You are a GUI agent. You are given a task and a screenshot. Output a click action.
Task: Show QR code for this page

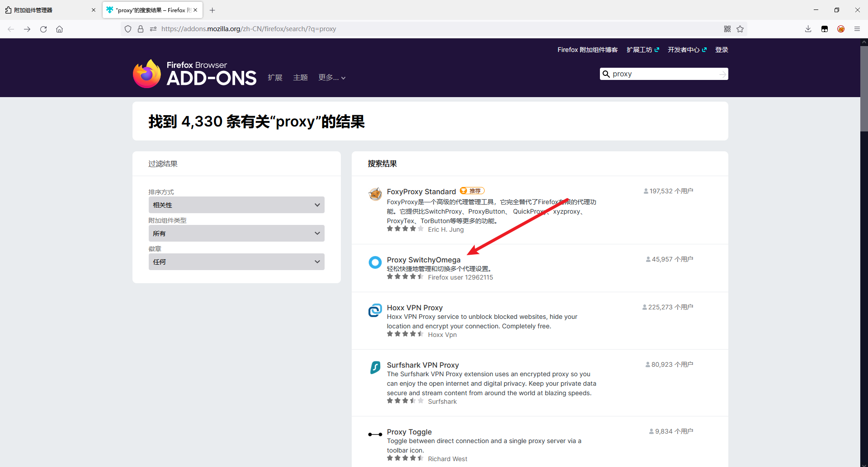727,29
